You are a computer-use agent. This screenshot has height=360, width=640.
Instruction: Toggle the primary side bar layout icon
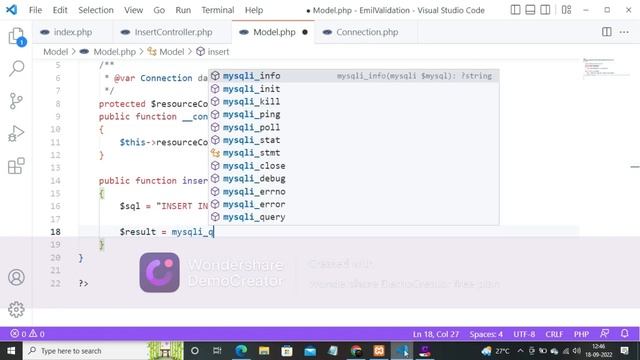[x=516, y=10]
